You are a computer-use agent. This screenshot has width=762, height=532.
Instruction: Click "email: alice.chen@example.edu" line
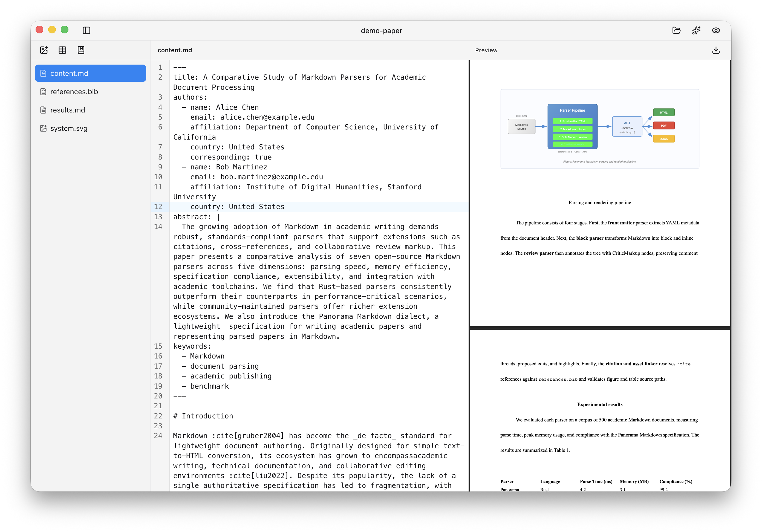(x=252, y=117)
